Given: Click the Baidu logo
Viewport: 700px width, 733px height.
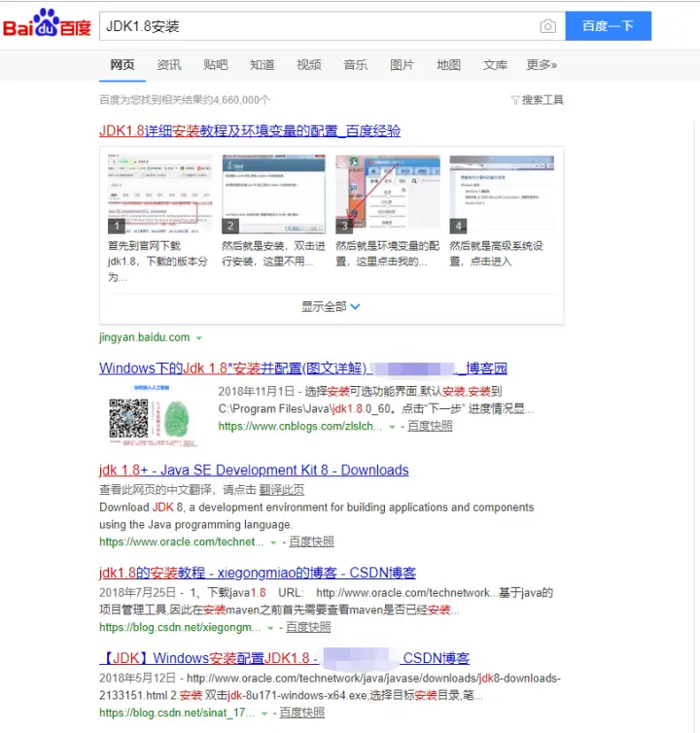Looking at the screenshot, I should click(47, 23).
